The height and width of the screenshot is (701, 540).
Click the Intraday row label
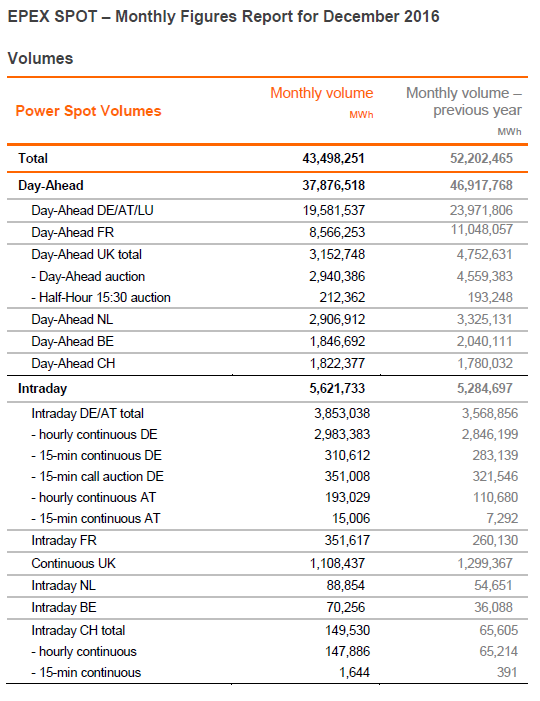point(42,389)
